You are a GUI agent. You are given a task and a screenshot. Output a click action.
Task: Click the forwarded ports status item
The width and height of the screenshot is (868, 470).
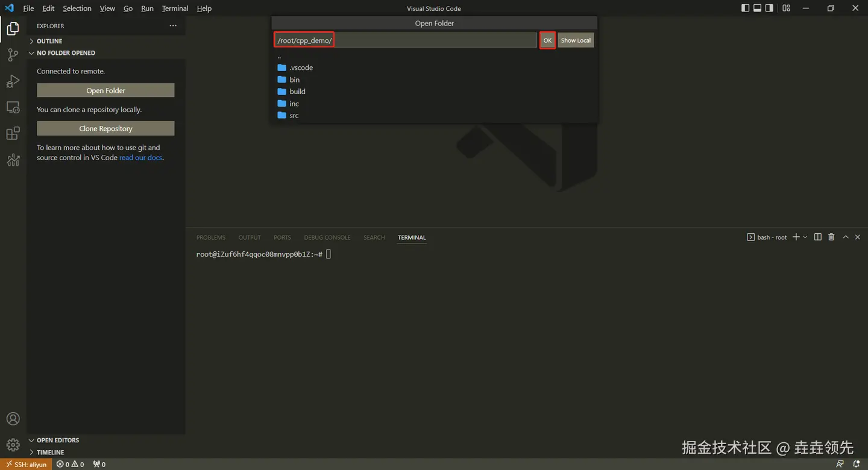(x=99, y=465)
